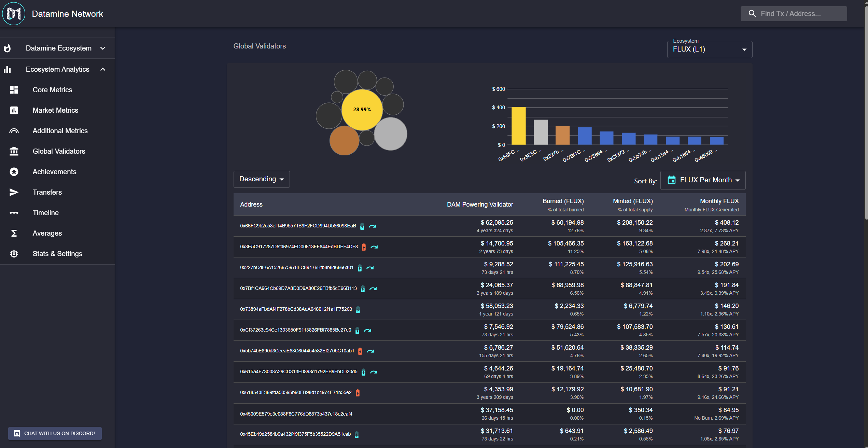Click battery icon on the 0x45Eb49d2 row
The image size is (868, 448).
pyautogui.click(x=356, y=435)
